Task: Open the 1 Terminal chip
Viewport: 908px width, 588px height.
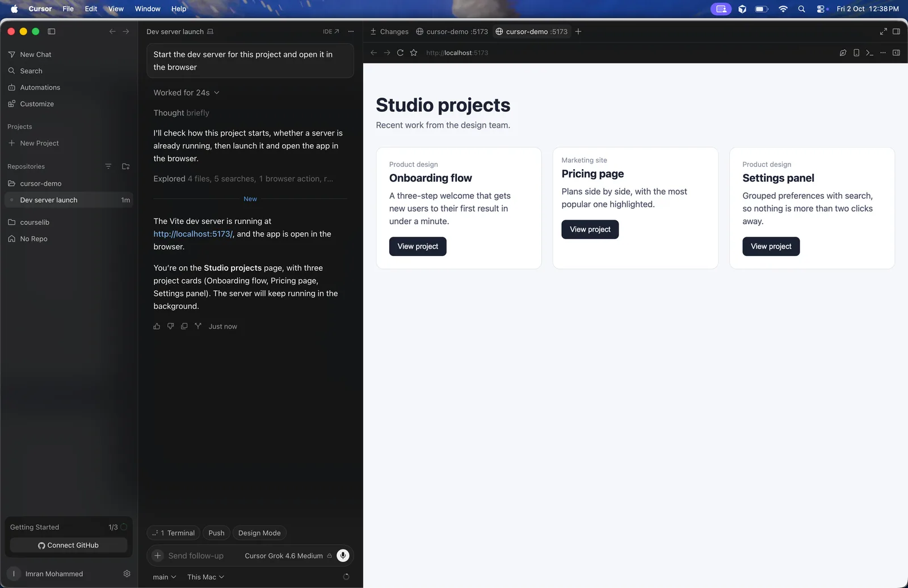Action: click(x=174, y=533)
